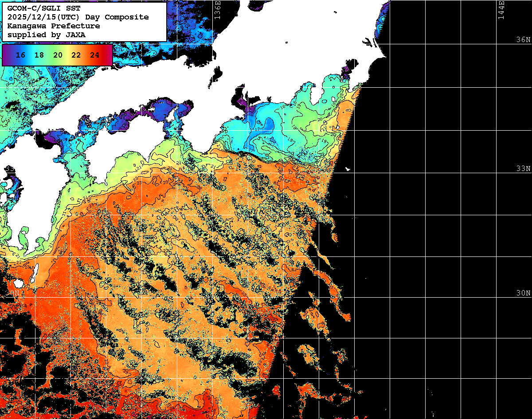The height and width of the screenshot is (419, 532).
Task: Click the "Kanagawa Prefecture" label
Action: [x=53, y=26]
